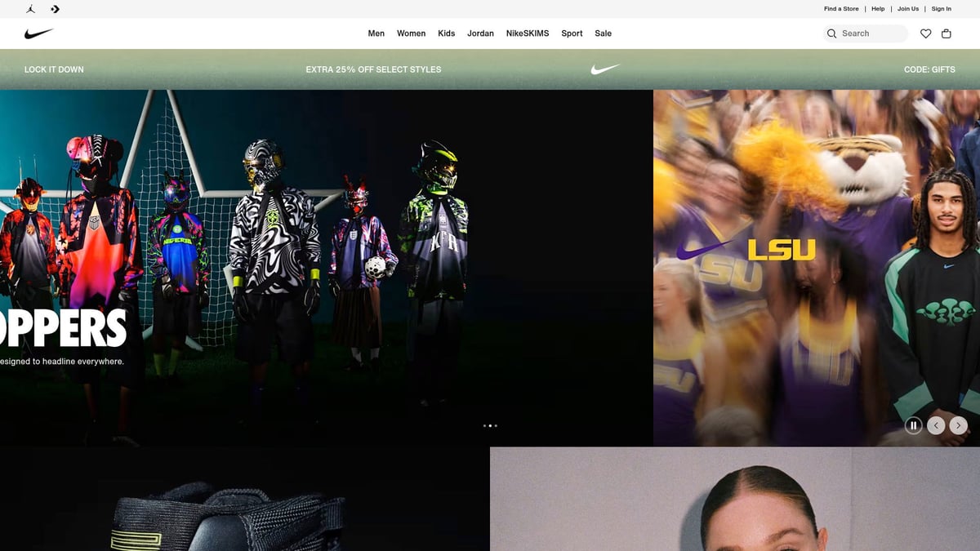Click the Sign In link
The width and height of the screenshot is (980, 551).
click(941, 9)
